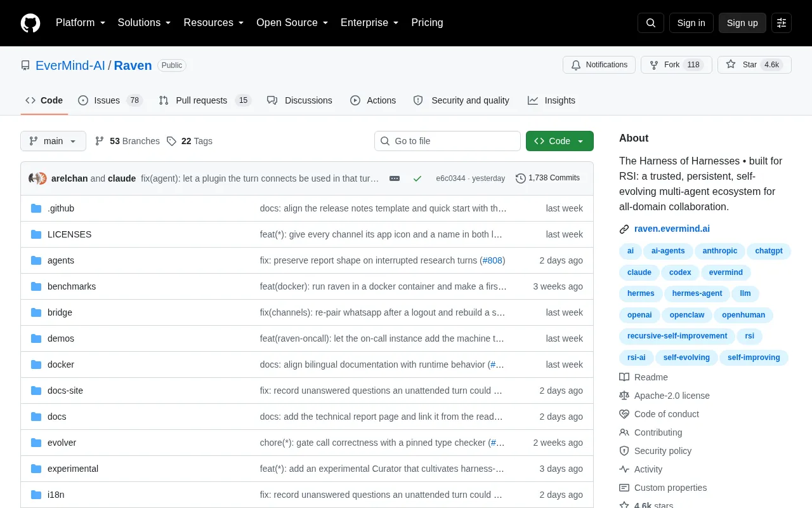Viewport: 812px width, 508px height.
Task: Switch to the Issues tab
Action: click(x=110, y=100)
